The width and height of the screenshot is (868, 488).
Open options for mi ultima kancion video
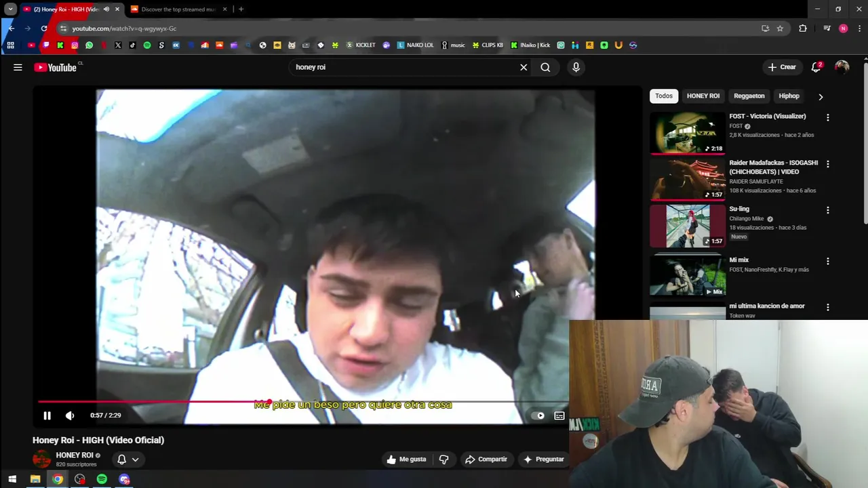(827, 307)
